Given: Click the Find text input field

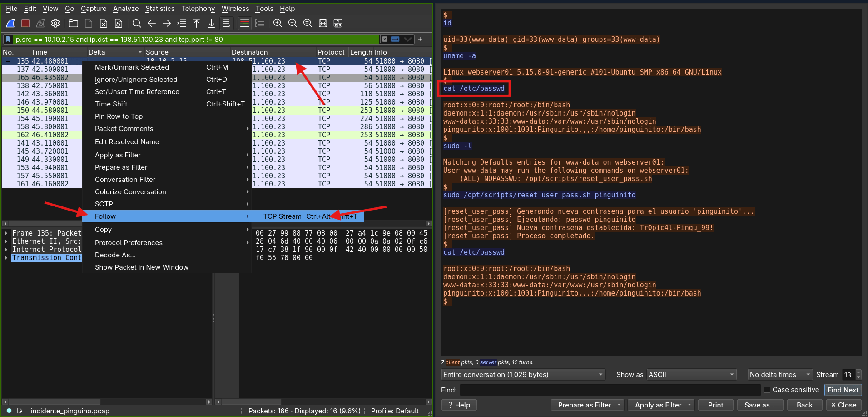Looking at the screenshot, I should 610,390.
